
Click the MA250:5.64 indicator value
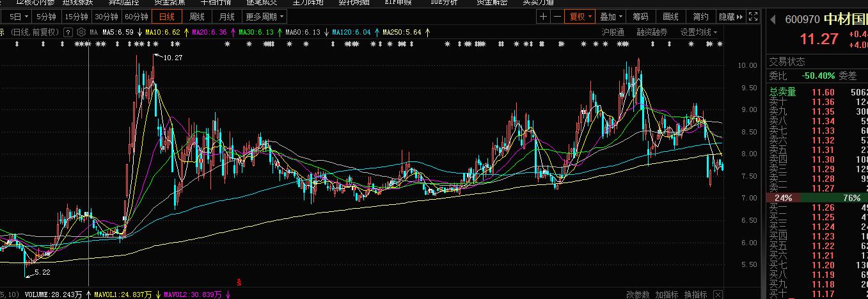[402, 31]
